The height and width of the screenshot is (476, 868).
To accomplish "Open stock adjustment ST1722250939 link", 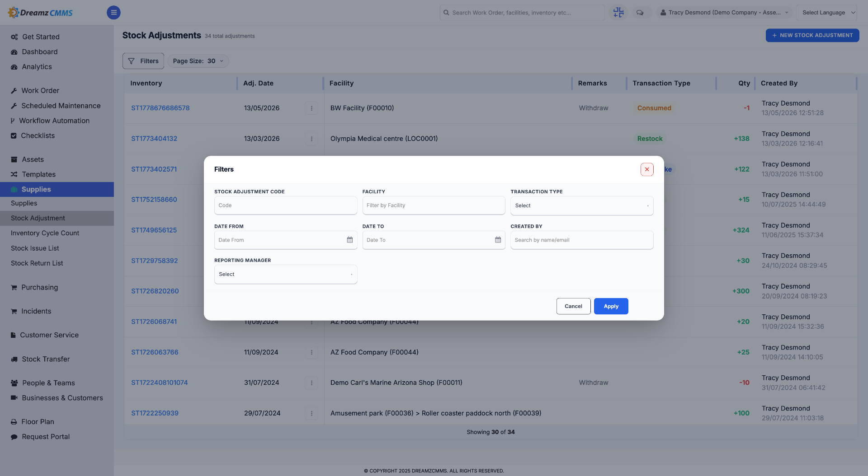I will (x=155, y=413).
